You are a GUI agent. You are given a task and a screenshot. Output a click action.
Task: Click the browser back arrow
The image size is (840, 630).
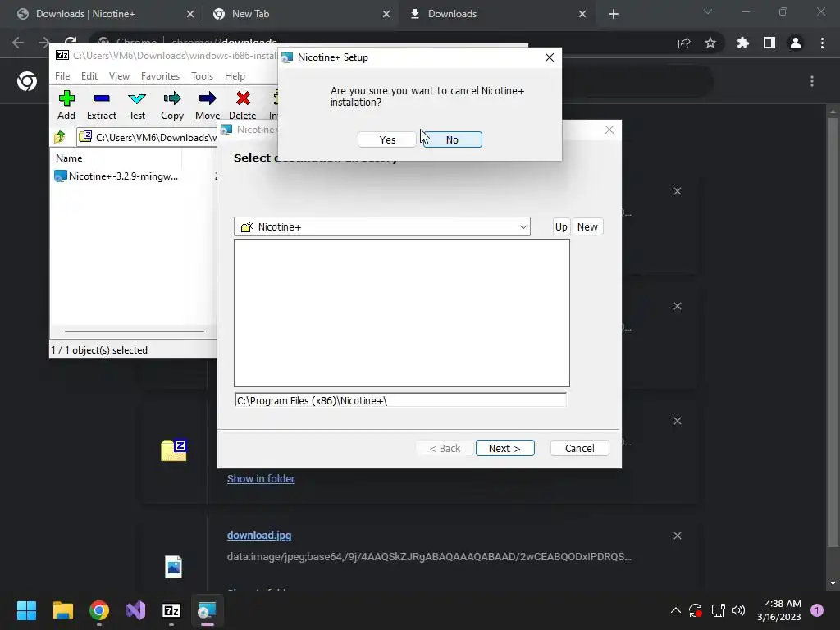[18, 43]
